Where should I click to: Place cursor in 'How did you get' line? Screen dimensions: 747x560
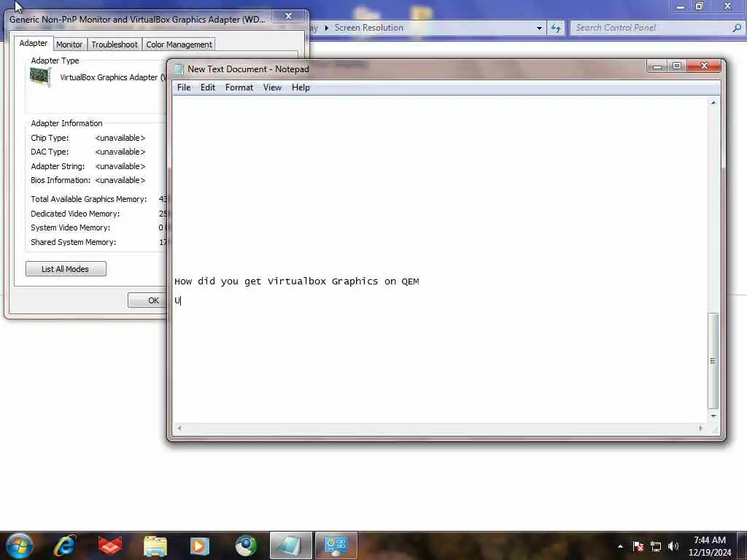[x=296, y=281]
